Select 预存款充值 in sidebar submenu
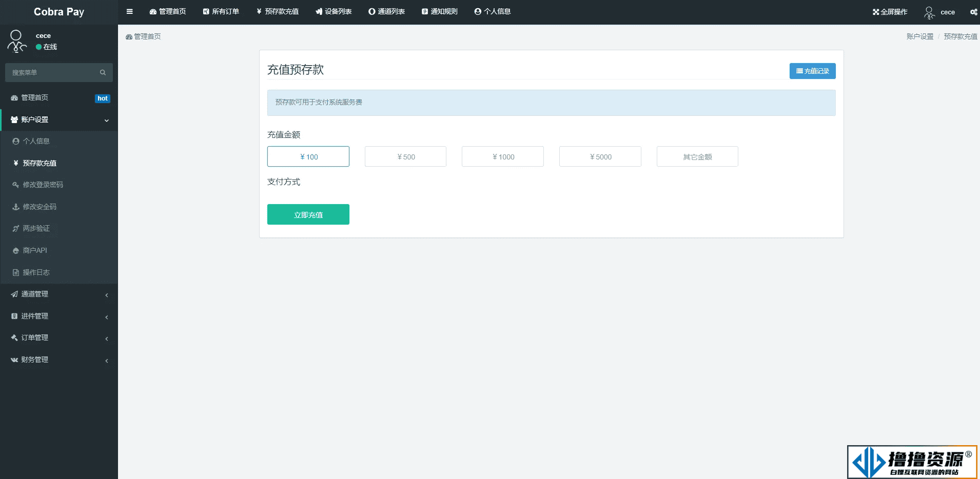 click(59, 163)
